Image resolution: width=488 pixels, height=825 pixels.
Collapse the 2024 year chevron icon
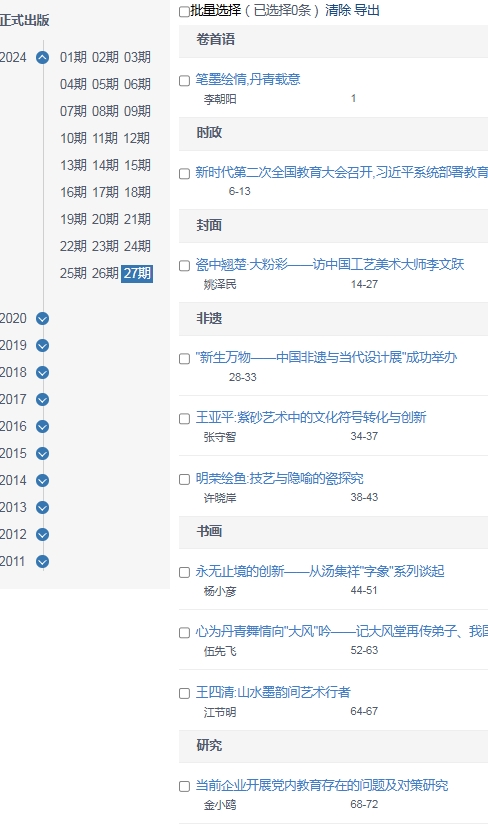pyautogui.click(x=43, y=57)
